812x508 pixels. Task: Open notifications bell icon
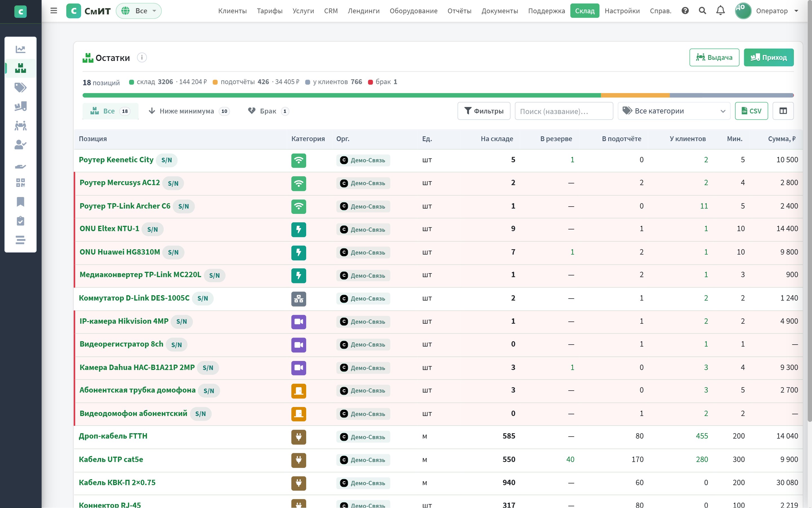720,11
